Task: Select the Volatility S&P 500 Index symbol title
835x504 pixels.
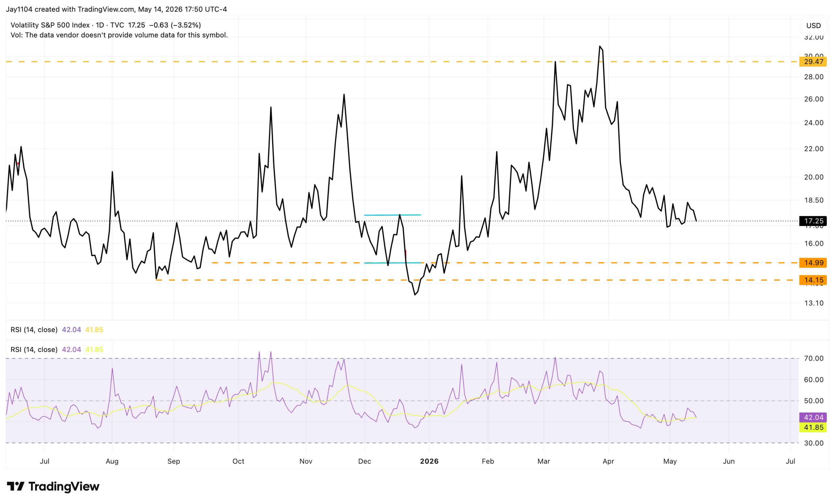Action: coord(50,25)
